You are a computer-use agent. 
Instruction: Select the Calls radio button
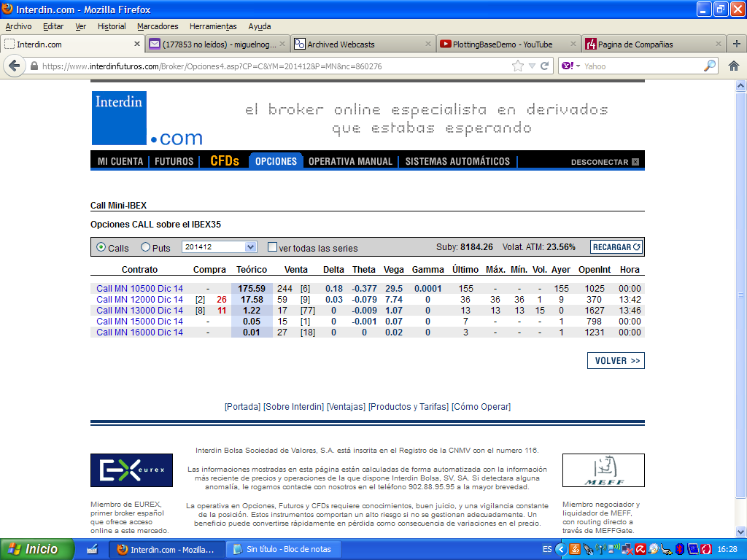(x=101, y=247)
